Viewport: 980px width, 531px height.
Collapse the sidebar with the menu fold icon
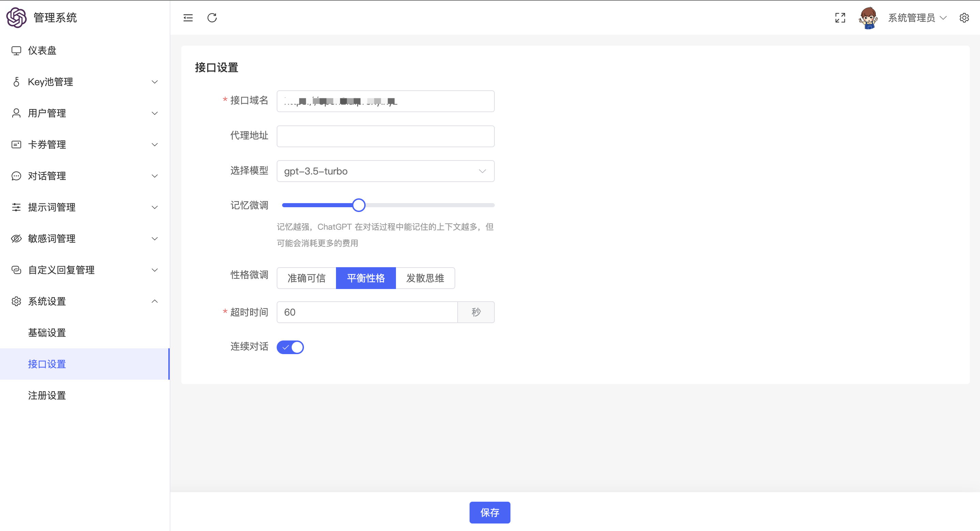[x=188, y=18]
